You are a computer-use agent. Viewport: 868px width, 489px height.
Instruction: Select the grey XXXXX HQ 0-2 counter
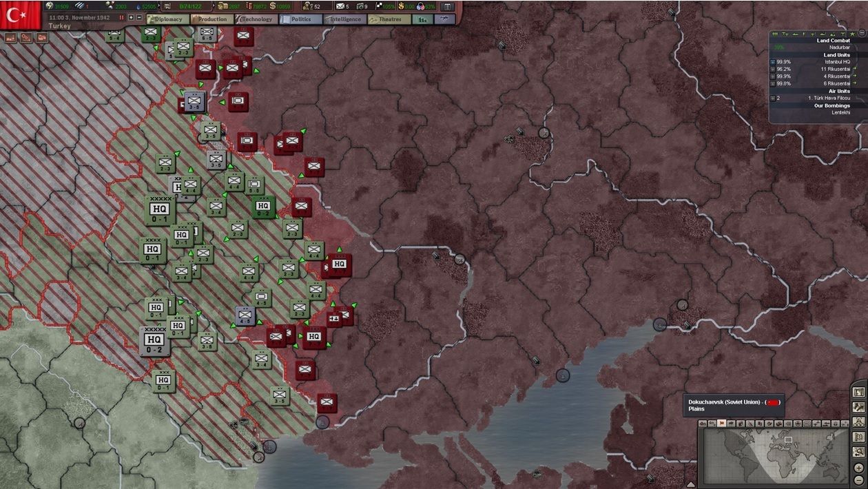coord(154,342)
